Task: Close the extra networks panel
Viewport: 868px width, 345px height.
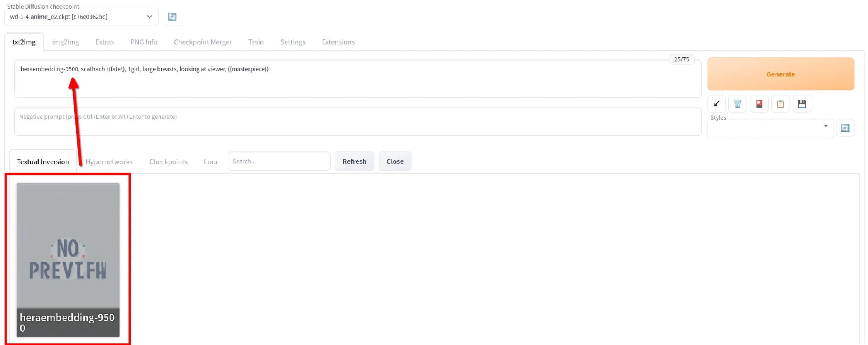Action: pos(395,161)
